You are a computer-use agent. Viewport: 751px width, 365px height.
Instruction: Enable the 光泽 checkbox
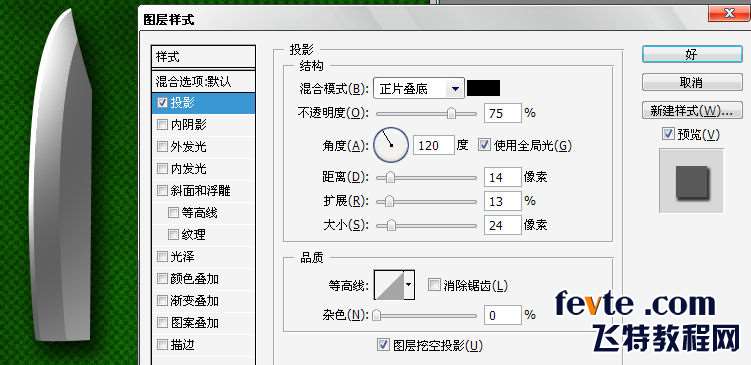coord(162,257)
